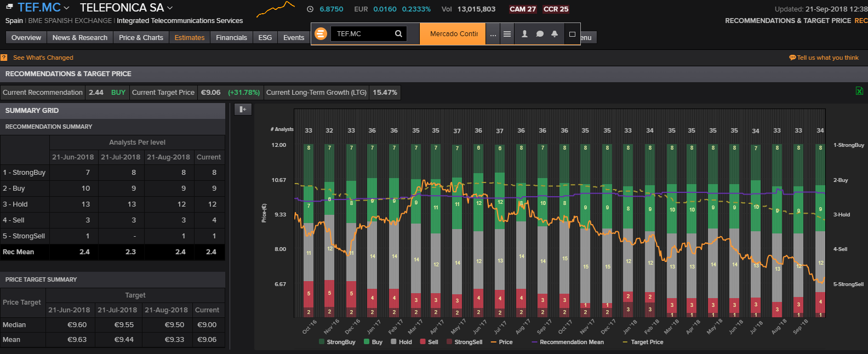Image resolution: width=868 pixels, height=354 pixels.
Task: Open the notifications bell icon
Action: coord(555,34)
